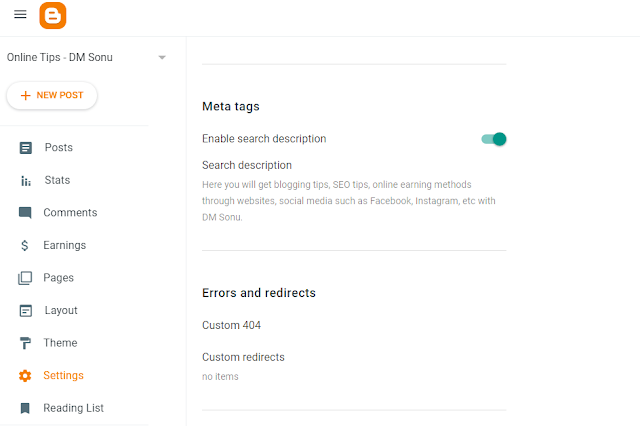Open the Custom redirects setting
The image size is (640, 426).
click(x=243, y=357)
